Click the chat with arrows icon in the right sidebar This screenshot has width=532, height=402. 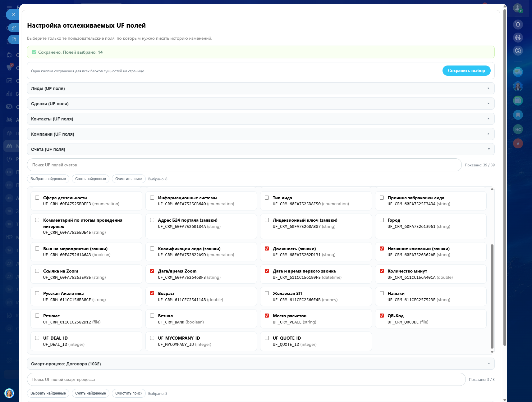[518, 51]
